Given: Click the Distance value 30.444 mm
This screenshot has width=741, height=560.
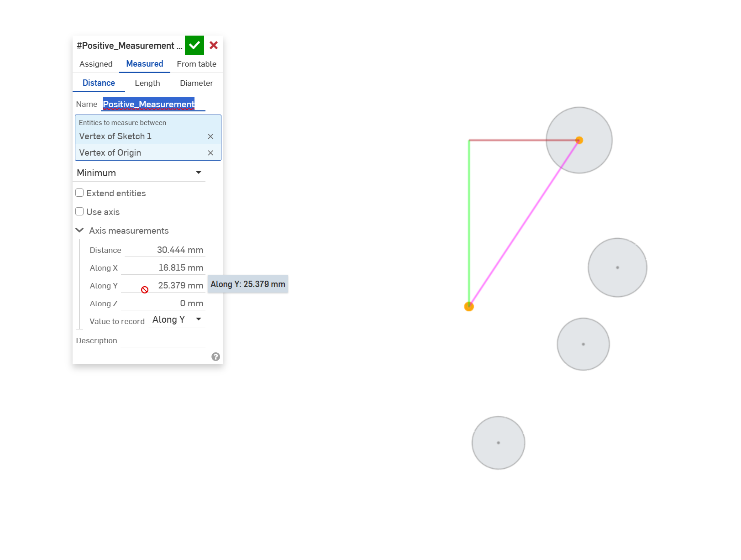Looking at the screenshot, I should point(180,250).
